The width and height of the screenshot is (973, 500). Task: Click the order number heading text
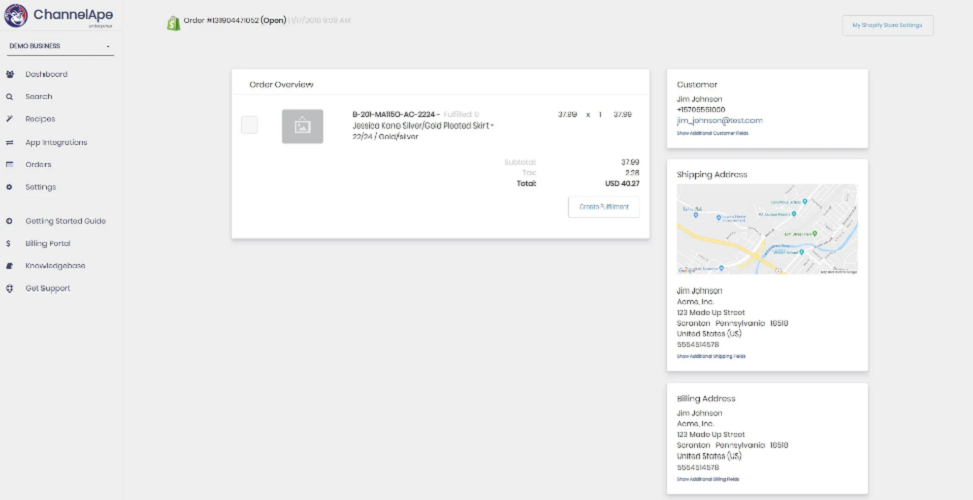pos(235,20)
